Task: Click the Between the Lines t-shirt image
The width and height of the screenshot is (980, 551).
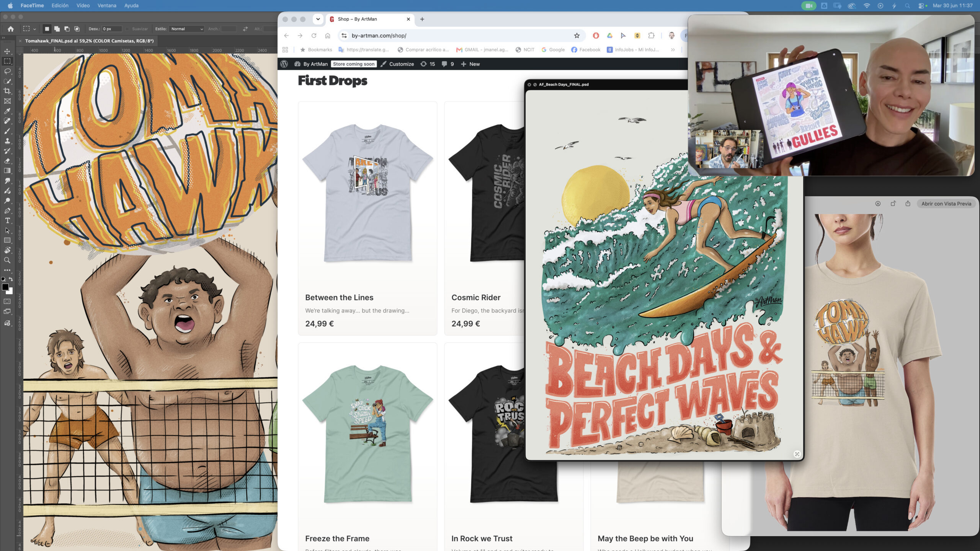Action: click(367, 193)
